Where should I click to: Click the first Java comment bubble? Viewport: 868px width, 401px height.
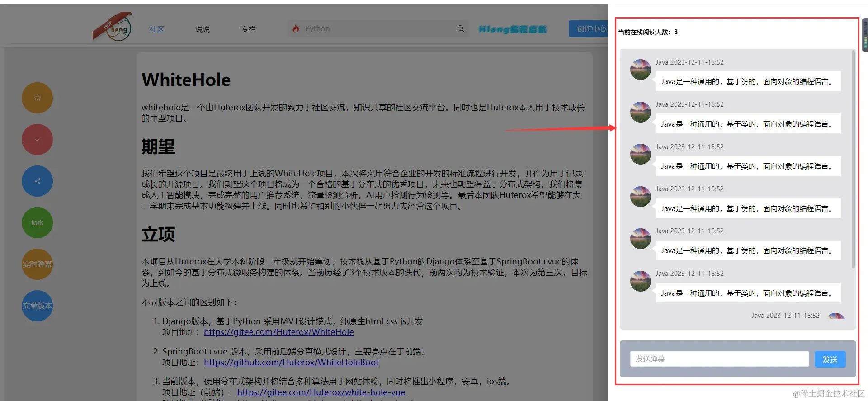pos(748,81)
